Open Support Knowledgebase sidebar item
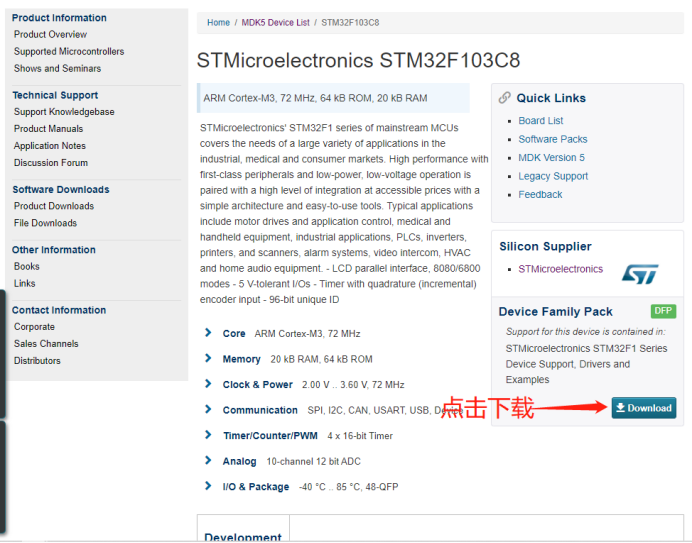 (64, 112)
